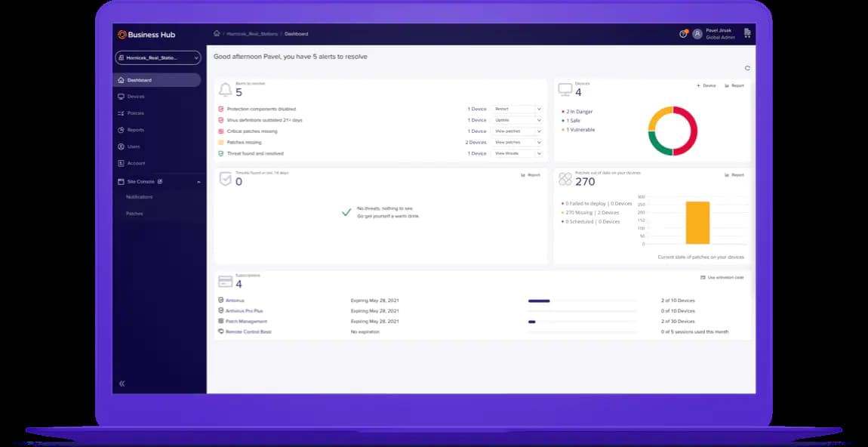Open the site selector dropdown in the sidebar
Image resolution: width=868 pixels, height=447 pixels.
(x=158, y=57)
